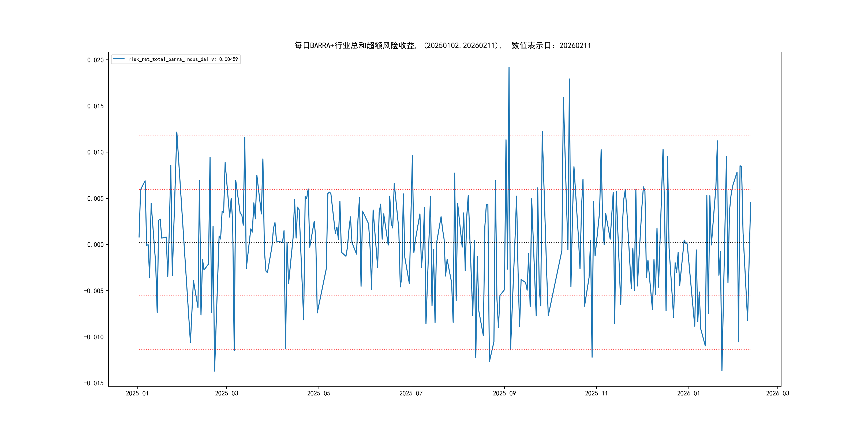Click the risk_ret_total_barra_indus_daily legend label

[183, 59]
